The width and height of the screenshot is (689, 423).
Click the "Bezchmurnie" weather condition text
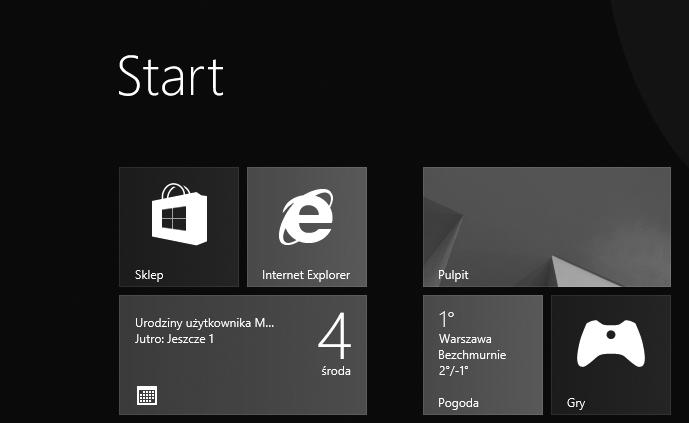[472, 355]
